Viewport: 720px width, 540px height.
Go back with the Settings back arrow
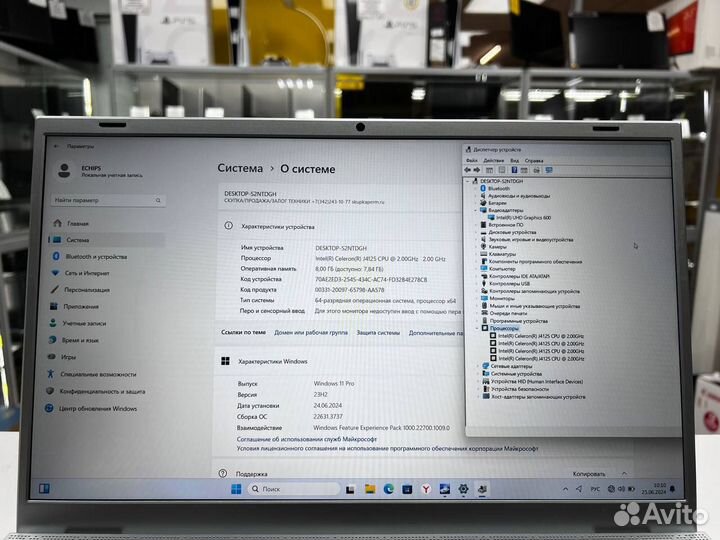click(x=56, y=146)
